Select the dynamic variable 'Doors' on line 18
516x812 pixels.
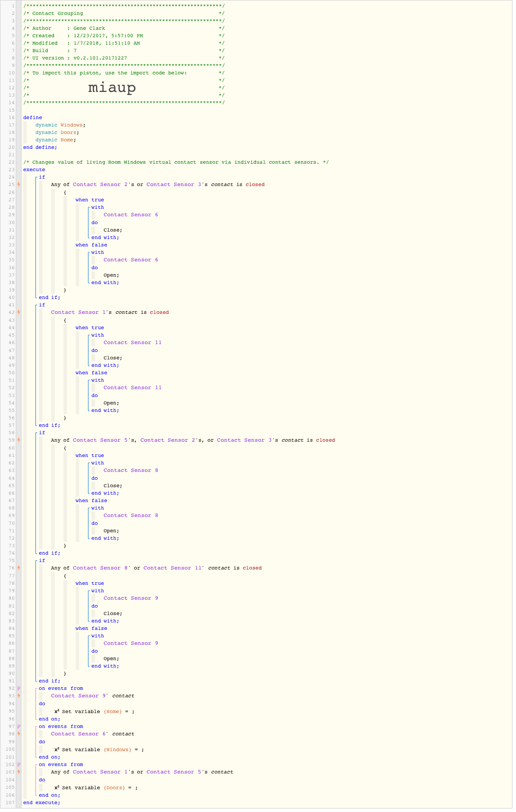pyautogui.click(x=68, y=133)
